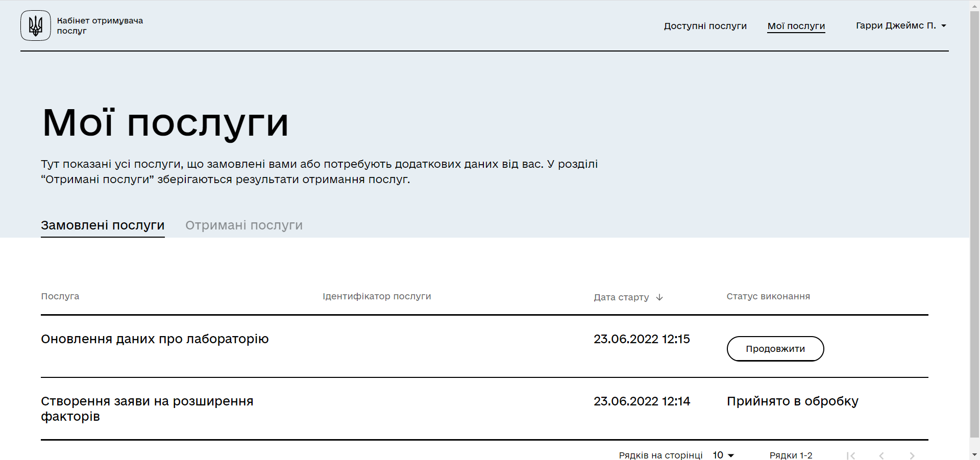Viewport: 980px width, 460px height.
Task: Go to the previous page of rows
Action: coord(881,455)
